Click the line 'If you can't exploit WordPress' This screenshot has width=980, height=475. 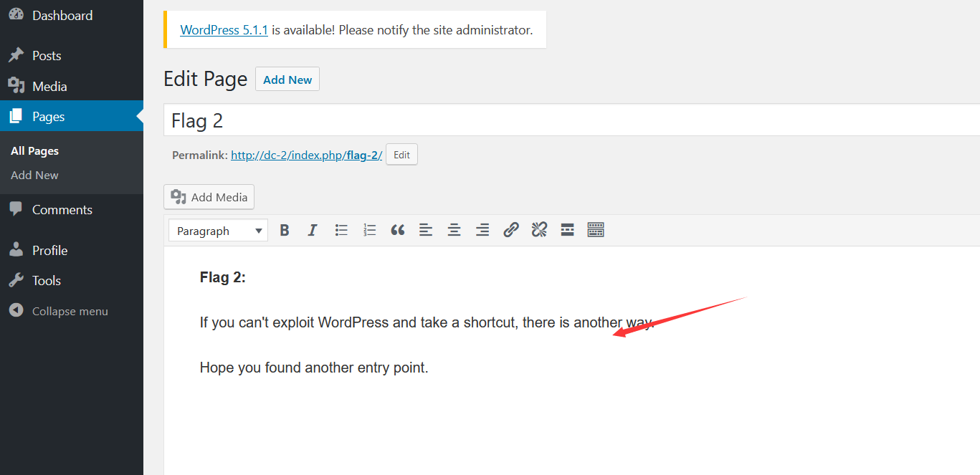pyautogui.click(x=427, y=322)
